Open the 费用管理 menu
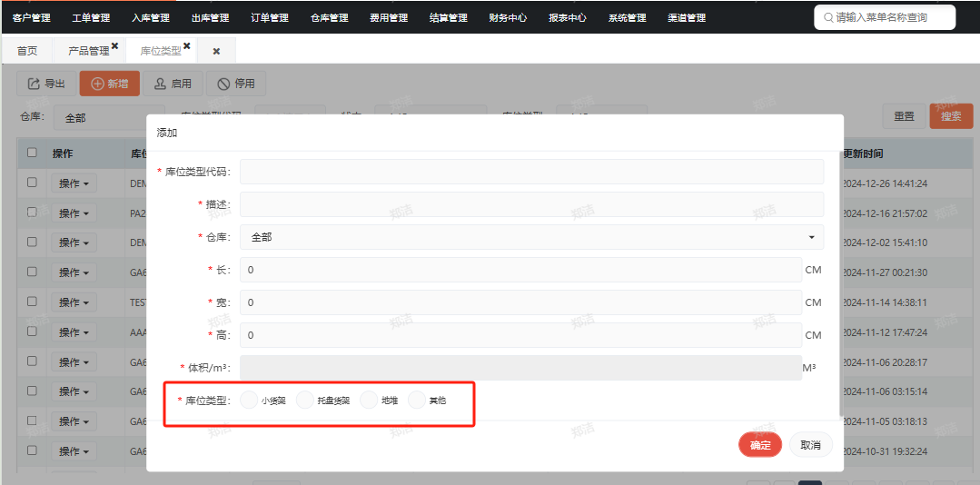The width and height of the screenshot is (980, 485). [389, 18]
